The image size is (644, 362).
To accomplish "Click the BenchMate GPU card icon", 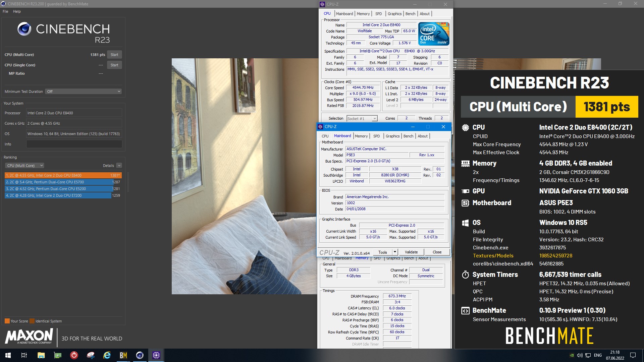I will [x=465, y=191].
